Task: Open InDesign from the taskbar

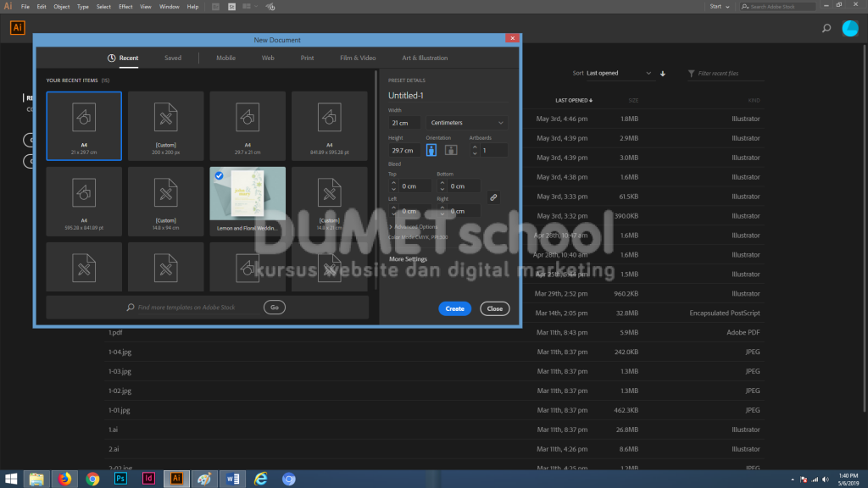Action: [x=148, y=480]
